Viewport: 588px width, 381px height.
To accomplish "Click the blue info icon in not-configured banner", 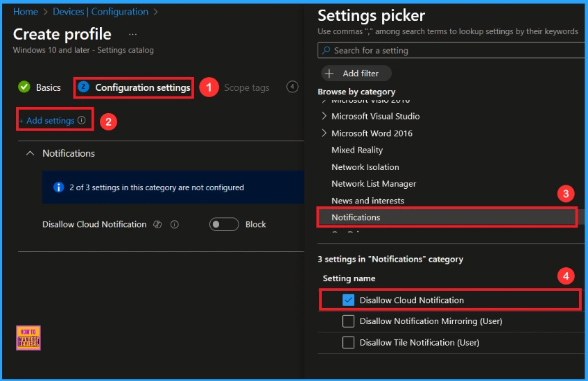I will (58, 187).
